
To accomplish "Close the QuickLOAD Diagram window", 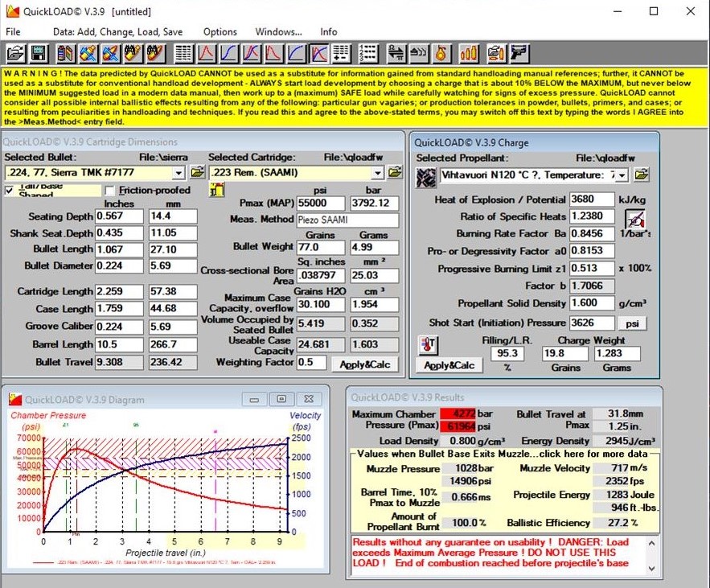I will coord(309,399).
